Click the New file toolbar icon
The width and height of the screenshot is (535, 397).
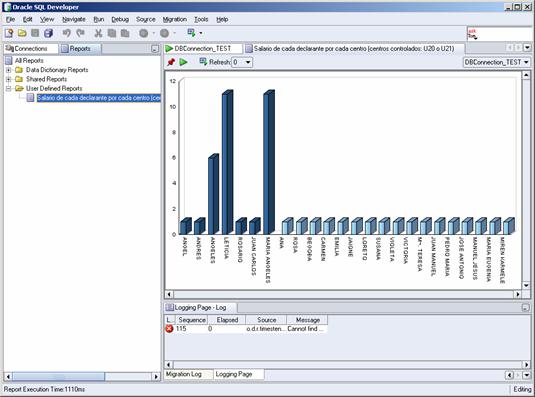tap(9, 33)
